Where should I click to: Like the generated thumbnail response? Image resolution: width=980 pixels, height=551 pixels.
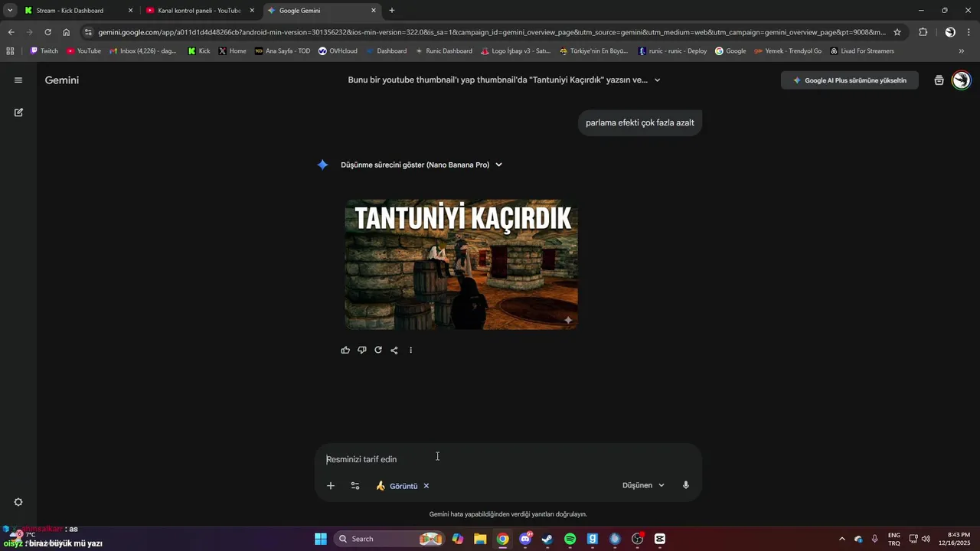pyautogui.click(x=345, y=350)
